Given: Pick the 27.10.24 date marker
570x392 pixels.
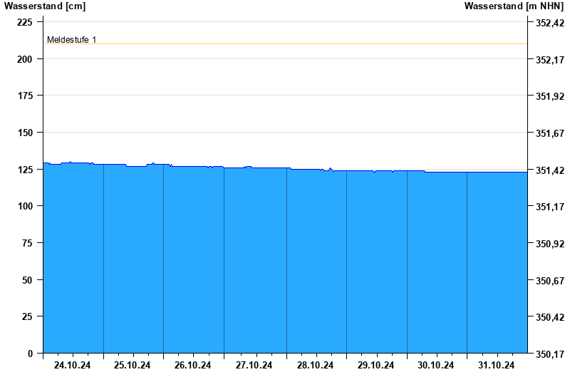Looking at the screenshot, I should click(254, 366).
